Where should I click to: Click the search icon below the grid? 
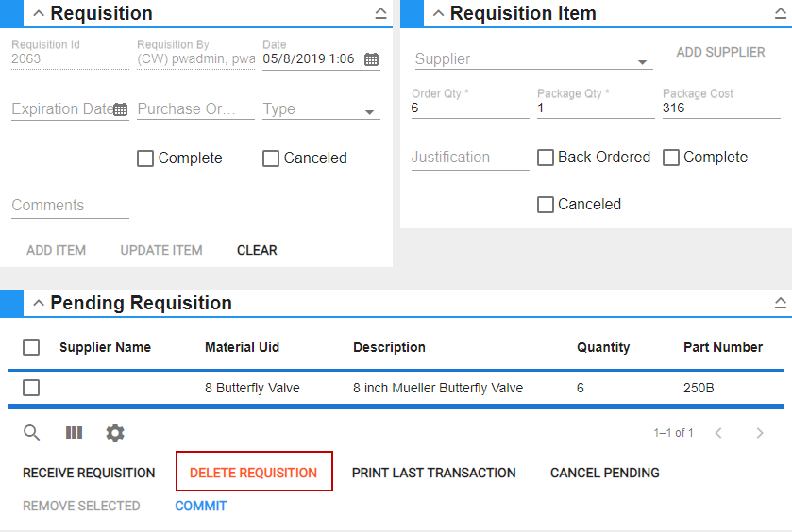click(32, 433)
